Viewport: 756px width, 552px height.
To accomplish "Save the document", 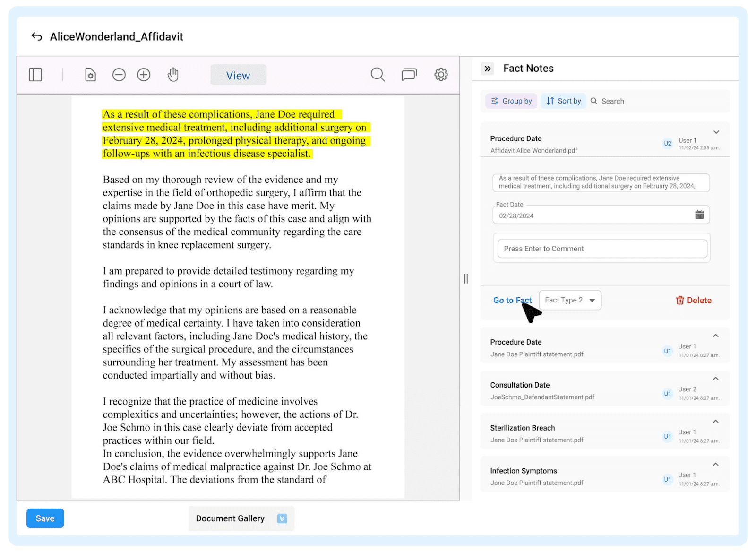I will [x=45, y=518].
